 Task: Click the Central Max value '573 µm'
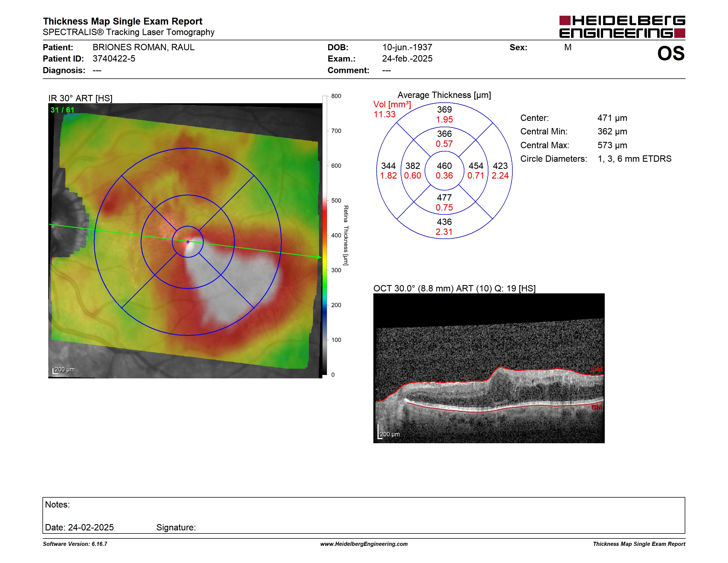[x=612, y=145]
